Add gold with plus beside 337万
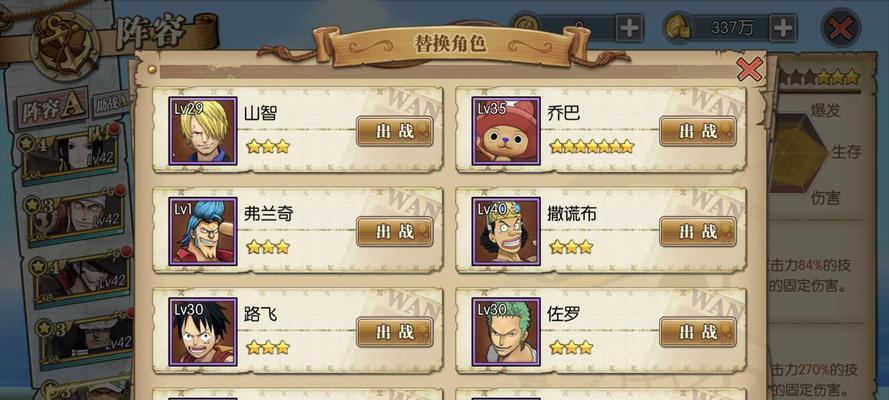Screen dimensions: 889x400 tap(783, 28)
